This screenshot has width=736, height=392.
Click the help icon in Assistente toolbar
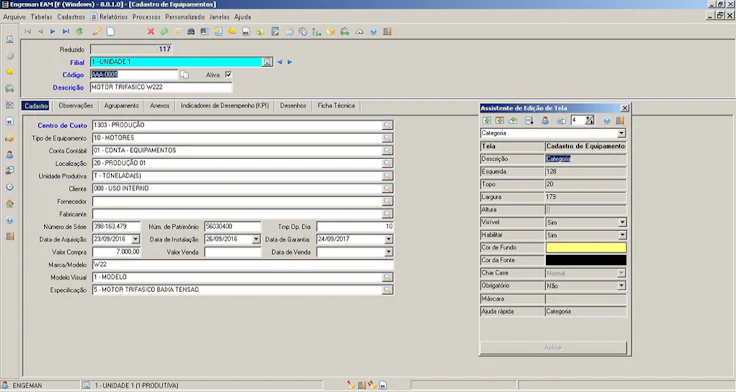[606, 121]
